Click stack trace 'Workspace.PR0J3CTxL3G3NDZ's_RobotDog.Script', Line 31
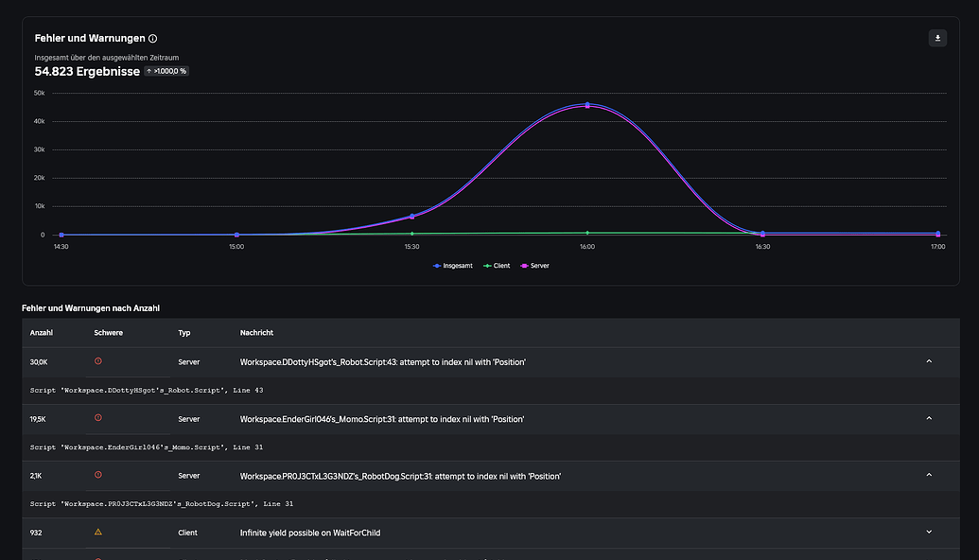 162,504
